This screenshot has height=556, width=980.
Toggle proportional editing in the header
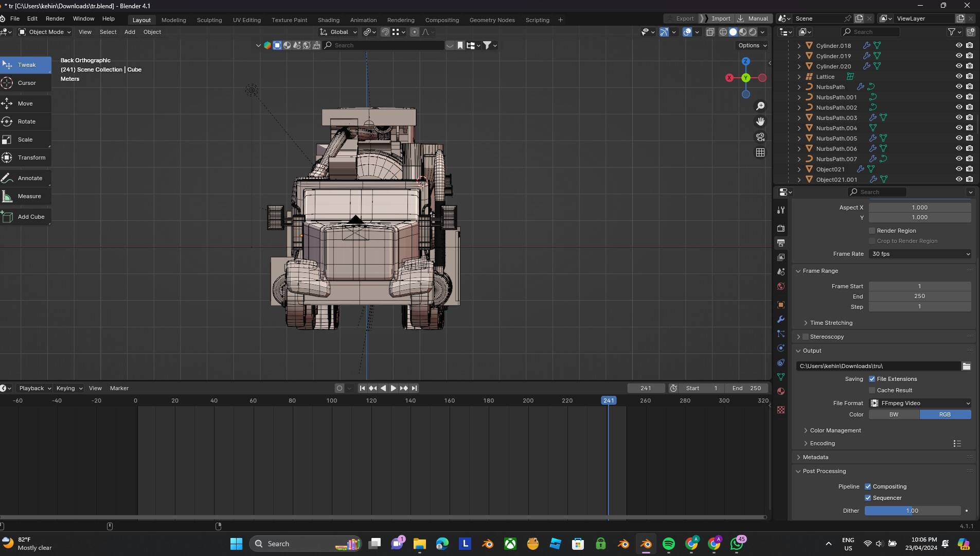(x=415, y=32)
